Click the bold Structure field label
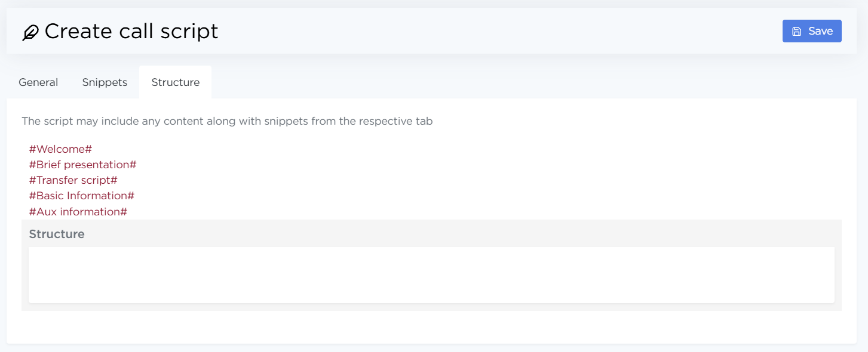 click(57, 234)
